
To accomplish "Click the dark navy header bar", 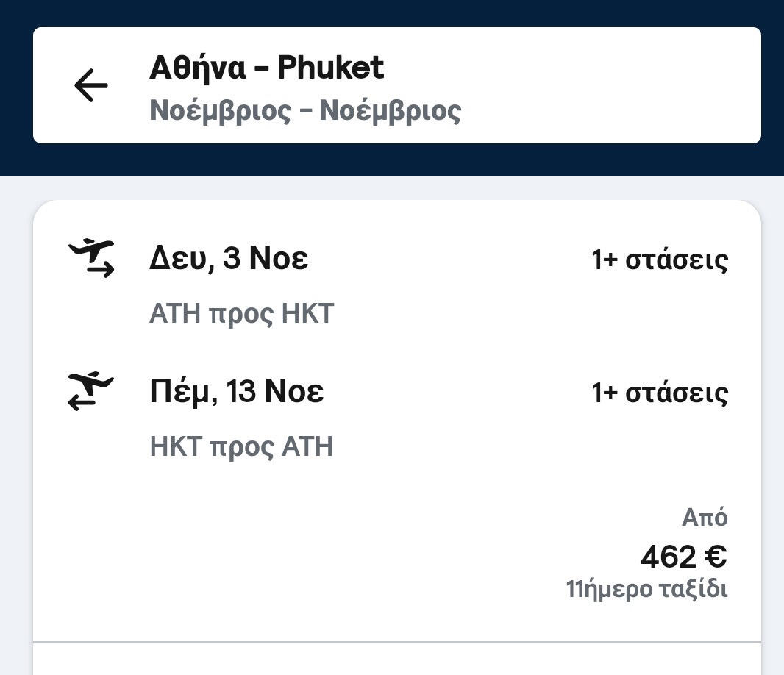I will 397,160.
